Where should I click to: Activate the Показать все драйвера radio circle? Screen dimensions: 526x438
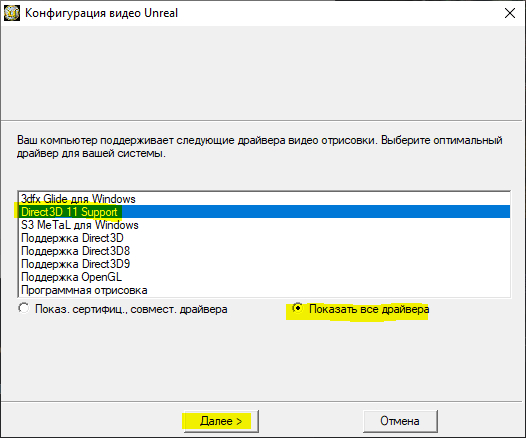click(297, 308)
